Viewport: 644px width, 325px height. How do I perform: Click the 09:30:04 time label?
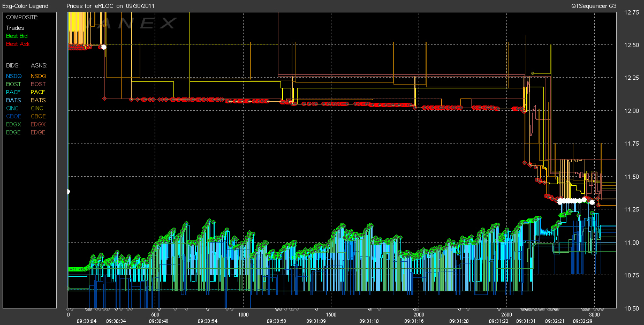pos(87,321)
